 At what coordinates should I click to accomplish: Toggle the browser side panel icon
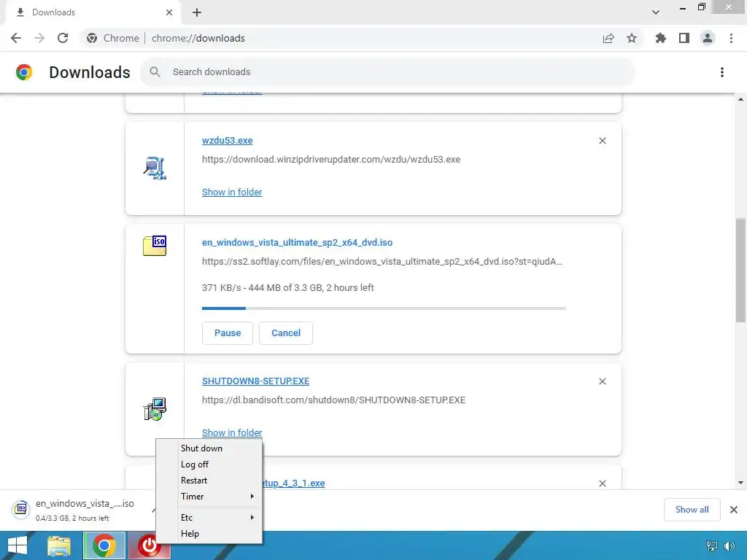[x=684, y=38]
